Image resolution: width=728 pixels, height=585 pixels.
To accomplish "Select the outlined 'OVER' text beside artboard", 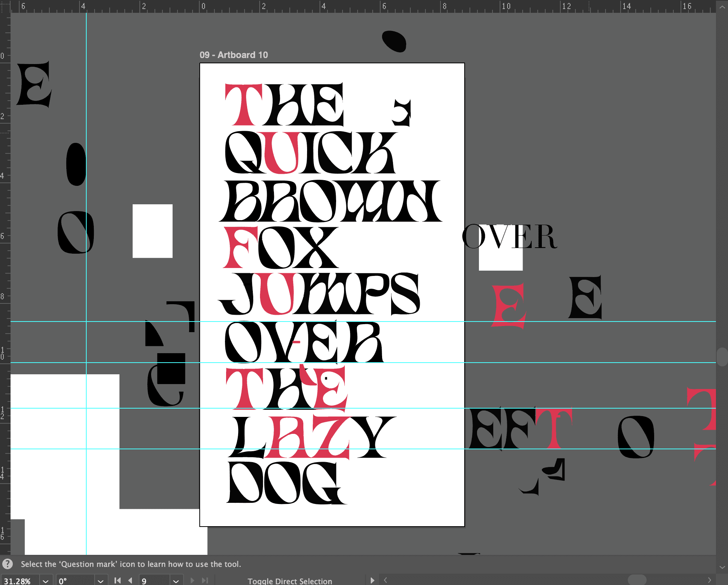I will [509, 237].
